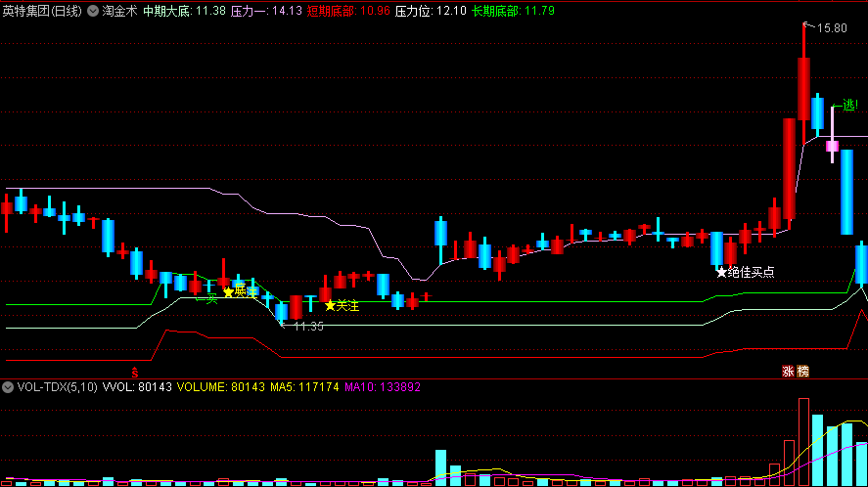The width and height of the screenshot is (868, 487).
Task: Open VOL-TDX indicator dropdown arrow
Action: 8,387
